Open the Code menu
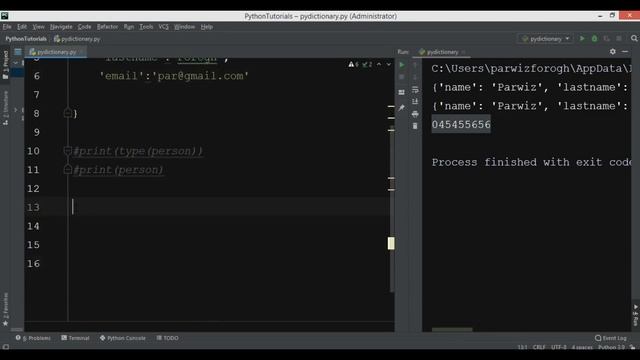Image resolution: width=640 pixels, height=360 pixels. [x=84, y=27]
